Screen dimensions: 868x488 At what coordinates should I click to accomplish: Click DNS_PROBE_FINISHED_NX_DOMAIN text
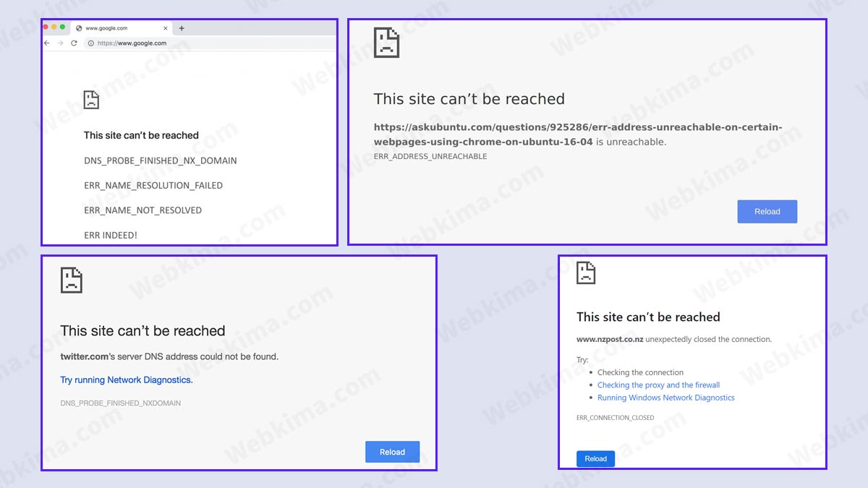coord(161,160)
